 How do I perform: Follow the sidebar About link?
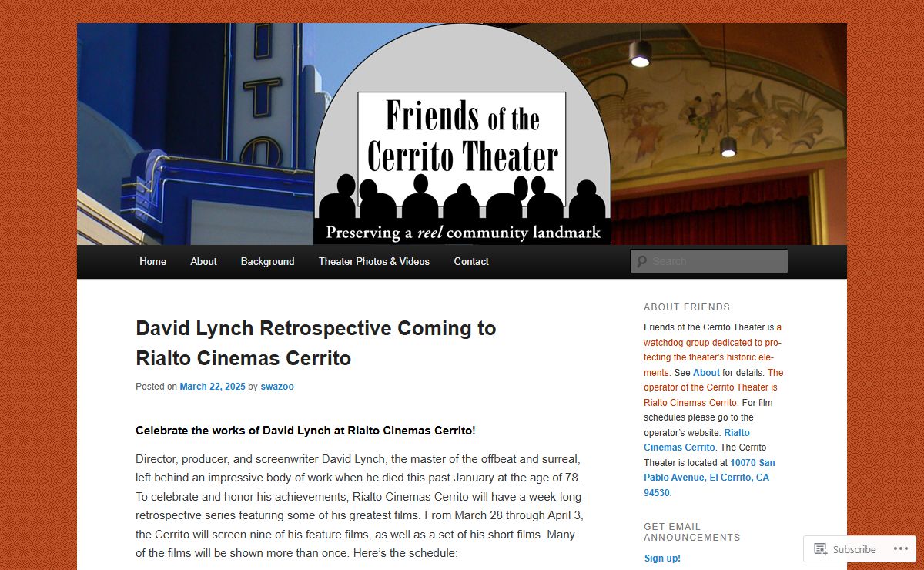(706, 373)
